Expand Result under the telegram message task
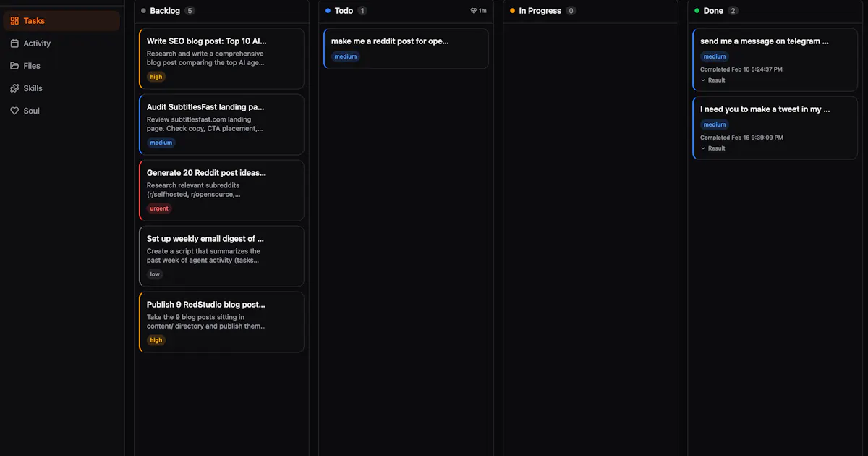 tap(713, 80)
